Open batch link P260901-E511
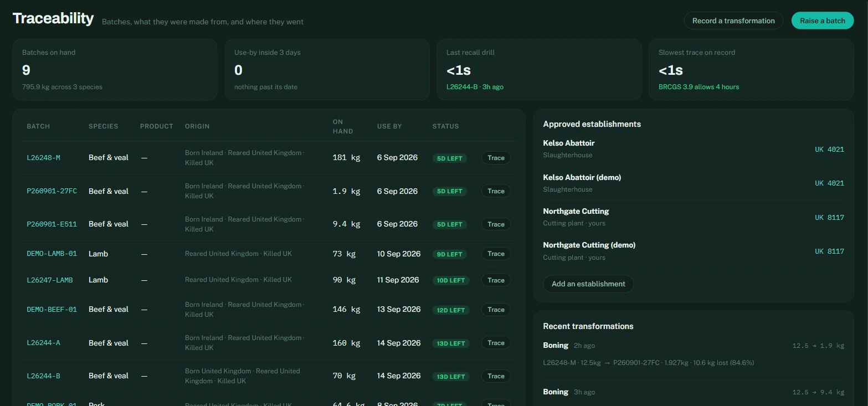This screenshot has height=406, width=868. (52, 224)
